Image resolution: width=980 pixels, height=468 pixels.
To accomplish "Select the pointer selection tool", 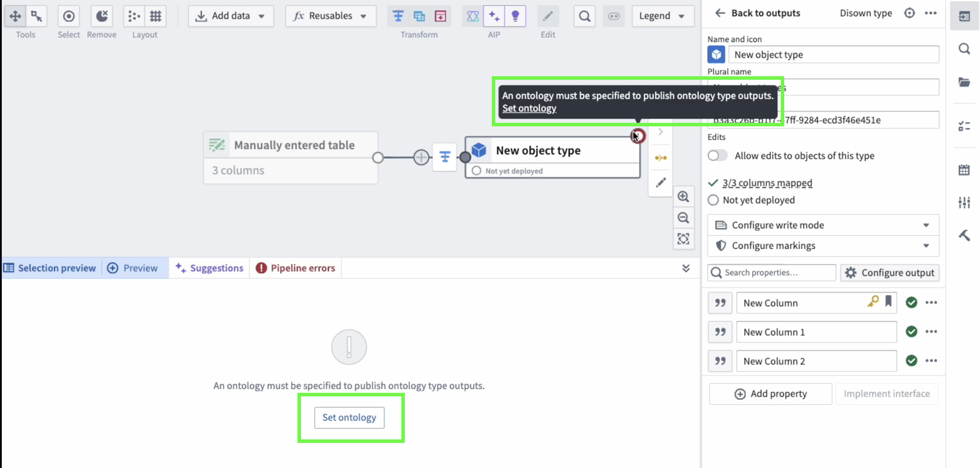I will [36, 16].
